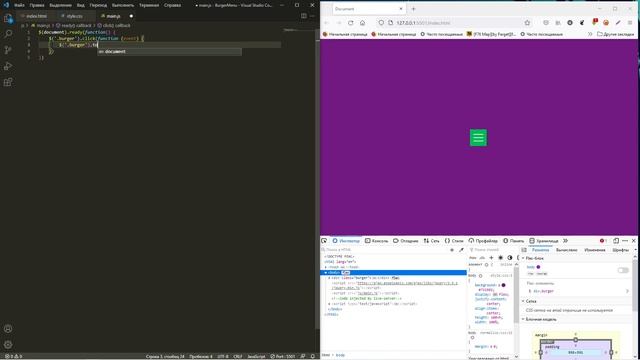Open the Правка menu in VS Code

(x=37, y=5)
